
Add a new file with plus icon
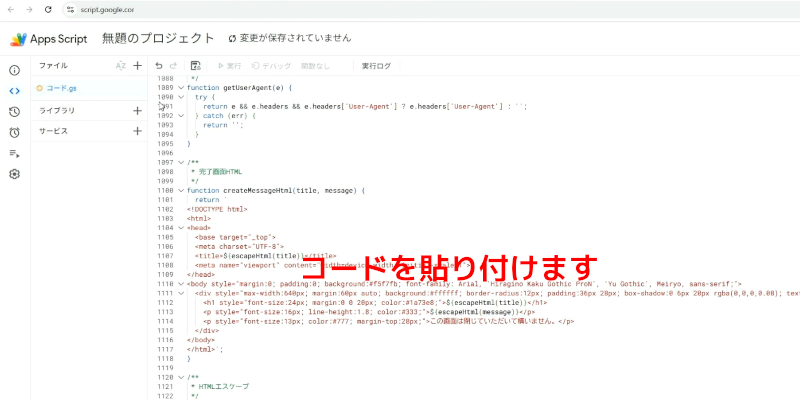point(137,66)
